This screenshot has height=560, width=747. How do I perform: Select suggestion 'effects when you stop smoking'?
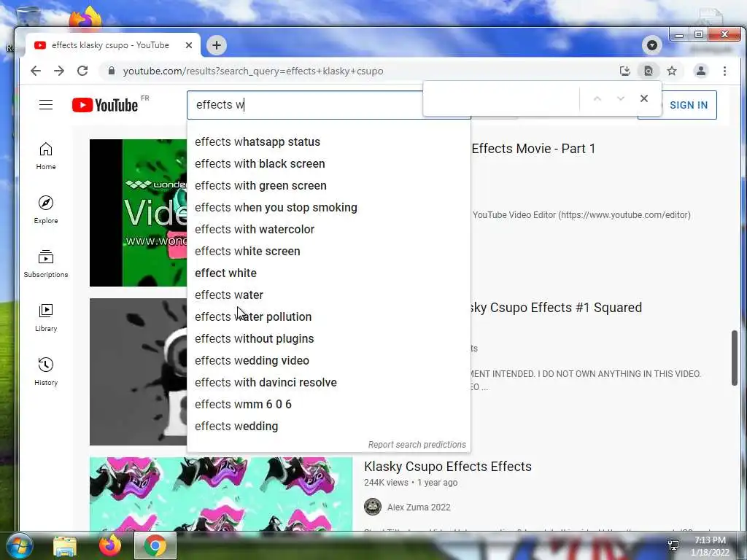click(x=329, y=208)
